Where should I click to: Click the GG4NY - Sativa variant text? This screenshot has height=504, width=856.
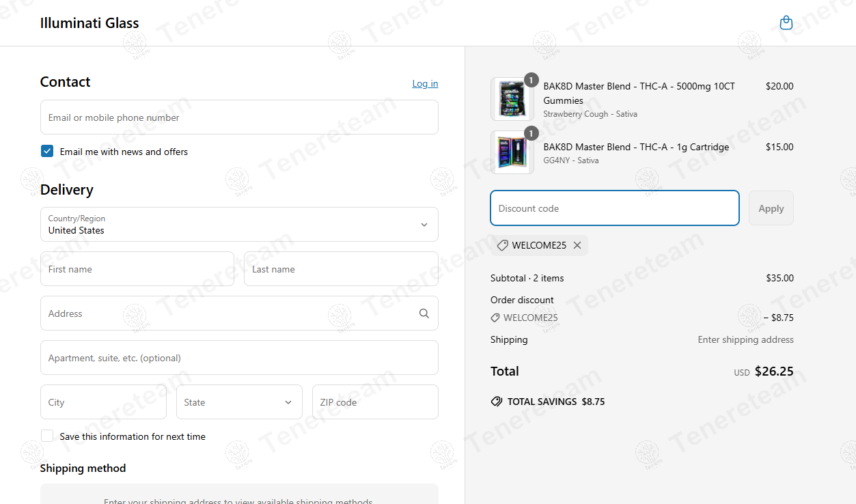click(571, 160)
